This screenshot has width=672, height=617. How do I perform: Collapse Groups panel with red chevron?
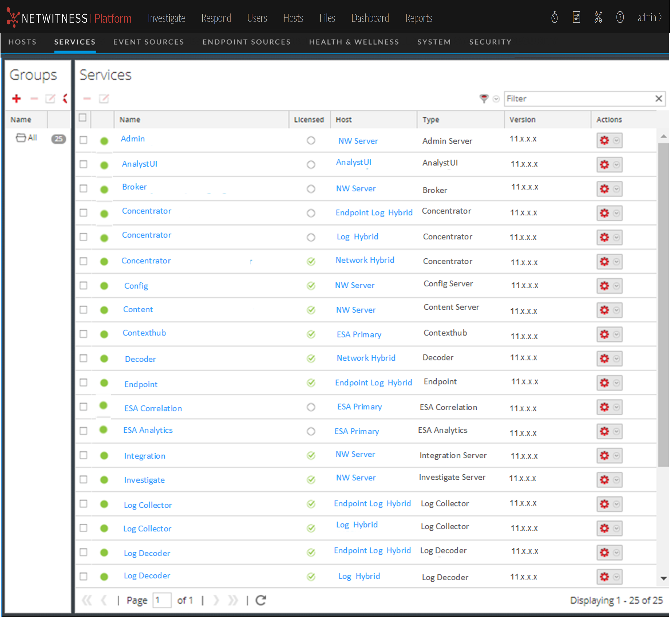66,98
